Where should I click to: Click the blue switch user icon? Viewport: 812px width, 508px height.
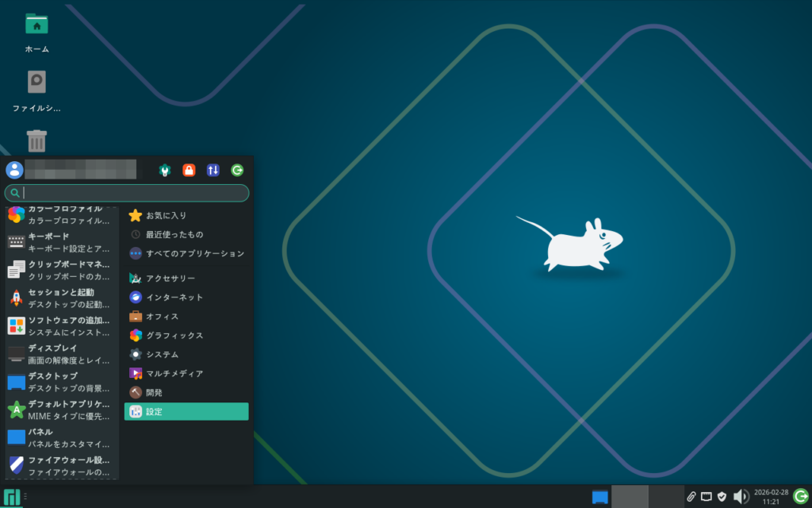tap(213, 170)
